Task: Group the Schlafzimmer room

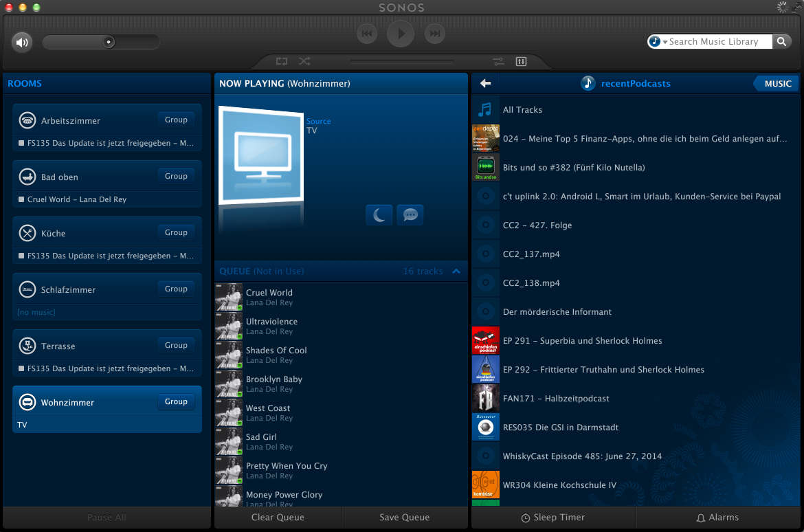Action: [x=176, y=289]
